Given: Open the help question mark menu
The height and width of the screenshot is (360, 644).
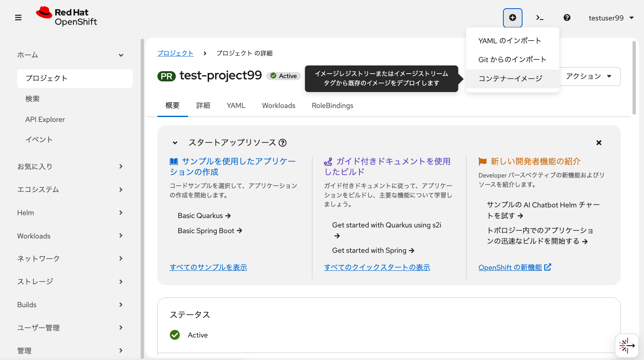Looking at the screenshot, I should 567,18.
